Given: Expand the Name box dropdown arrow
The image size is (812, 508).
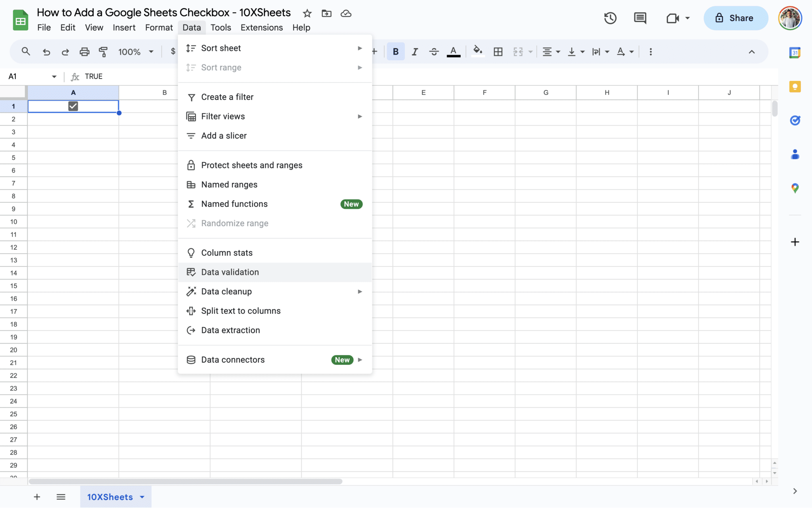Looking at the screenshot, I should point(54,77).
